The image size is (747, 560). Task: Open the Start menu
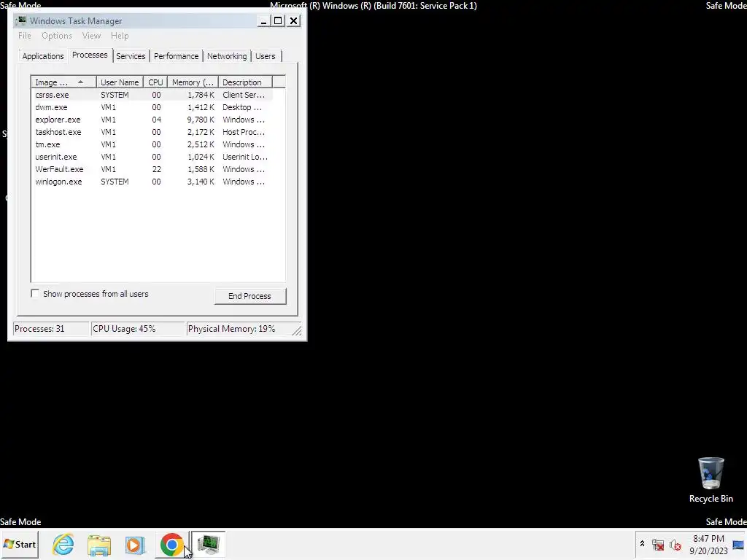coord(20,544)
